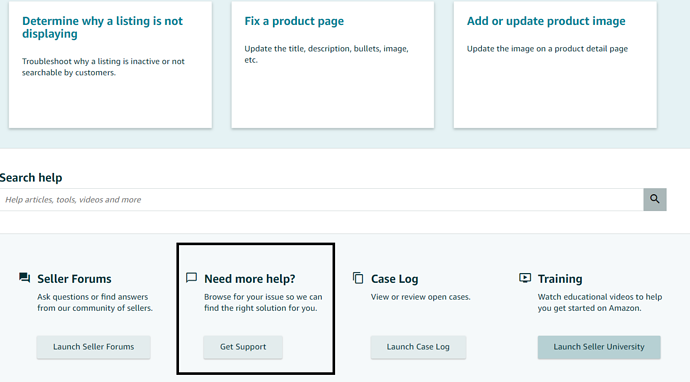This screenshot has width=690, height=382.
Task: Open the Launch Case Log button
Action: click(x=418, y=347)
